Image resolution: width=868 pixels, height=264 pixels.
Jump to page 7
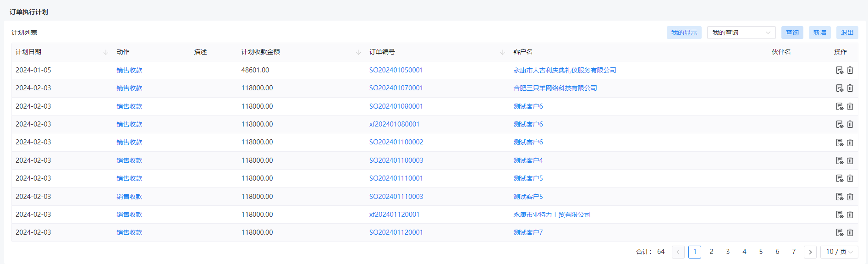[x=794, y=252]
